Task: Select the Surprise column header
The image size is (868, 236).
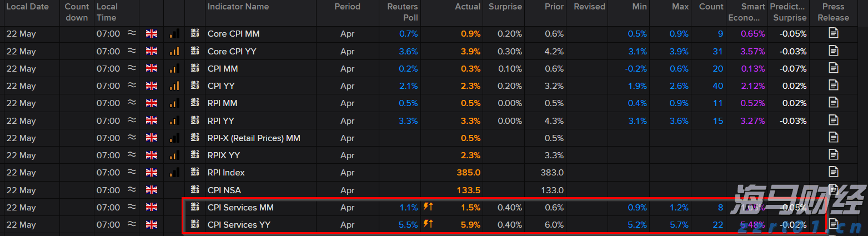Action: (505, 7)
